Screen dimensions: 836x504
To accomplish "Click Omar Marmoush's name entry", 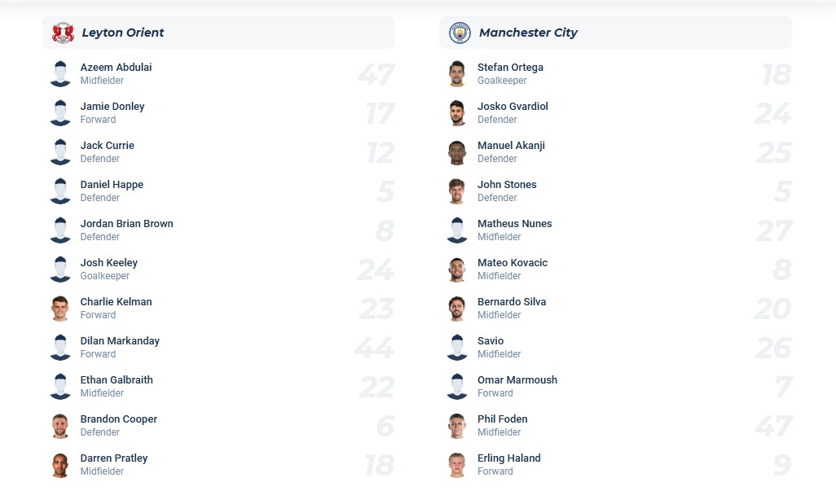I will click(x=517, y=379).
